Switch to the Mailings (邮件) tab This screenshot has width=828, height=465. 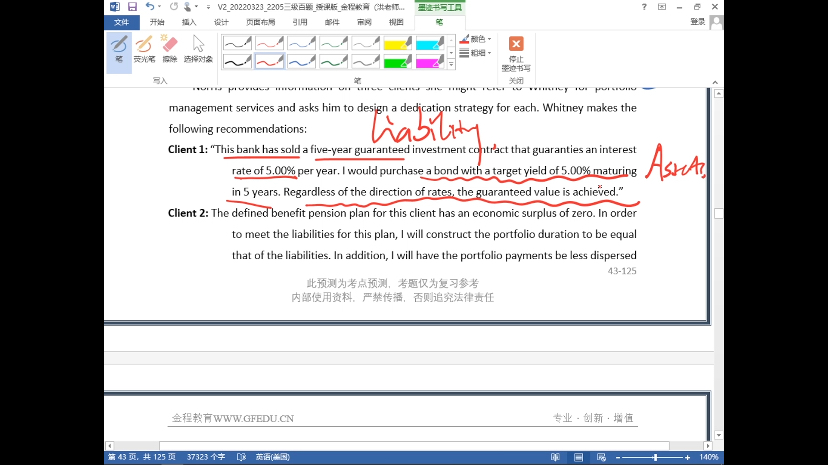click(332, 22)
